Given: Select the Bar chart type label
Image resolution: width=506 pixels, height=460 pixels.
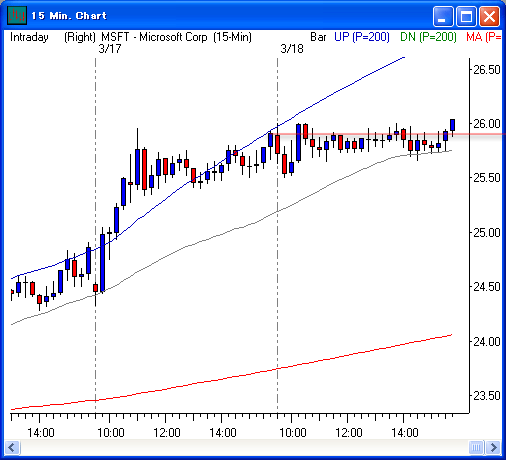Looking at the screenshot, I should point(318,37).
